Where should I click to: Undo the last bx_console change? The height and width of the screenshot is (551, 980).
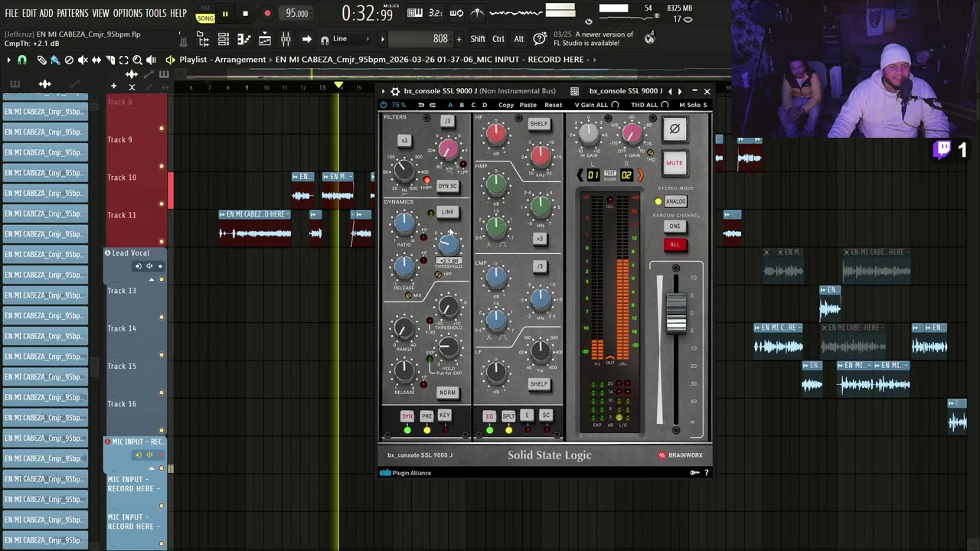421,105
